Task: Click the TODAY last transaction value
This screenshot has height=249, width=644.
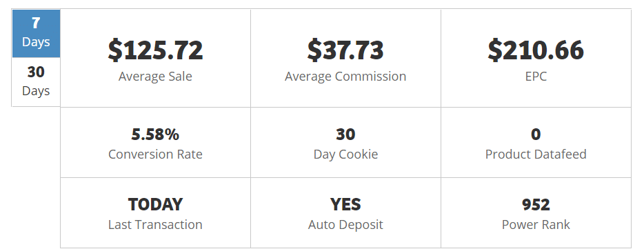Action: coord(155,205)
